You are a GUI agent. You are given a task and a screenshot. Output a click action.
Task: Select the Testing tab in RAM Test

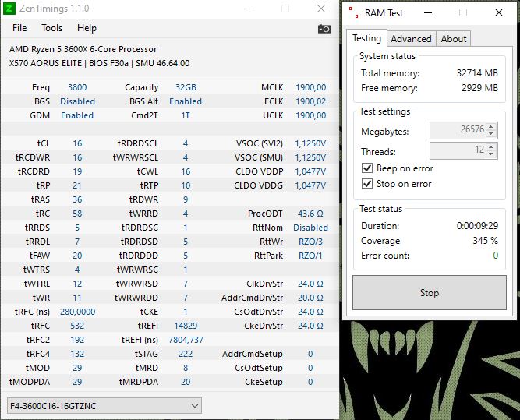point(366,38)
